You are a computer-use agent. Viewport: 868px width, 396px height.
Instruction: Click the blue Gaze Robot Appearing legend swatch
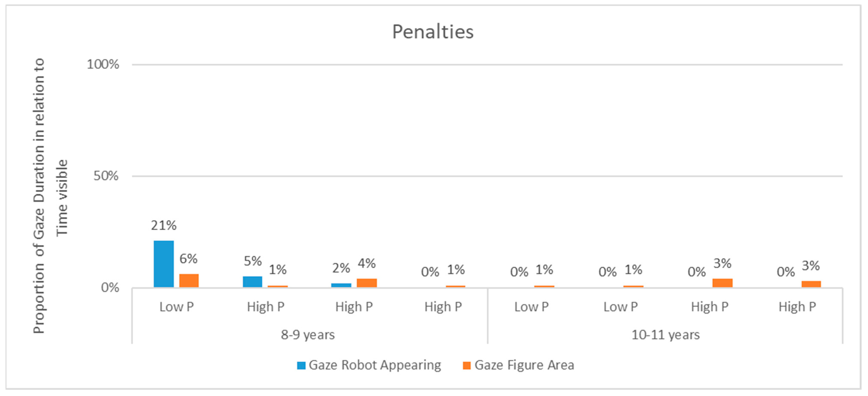click(x=301, y=365)
